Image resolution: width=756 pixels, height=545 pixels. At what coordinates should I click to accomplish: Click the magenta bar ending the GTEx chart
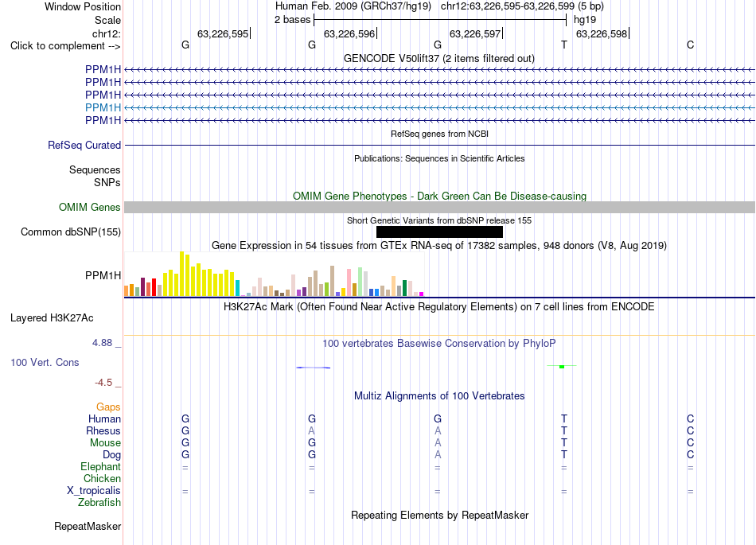tap(421, 294)
